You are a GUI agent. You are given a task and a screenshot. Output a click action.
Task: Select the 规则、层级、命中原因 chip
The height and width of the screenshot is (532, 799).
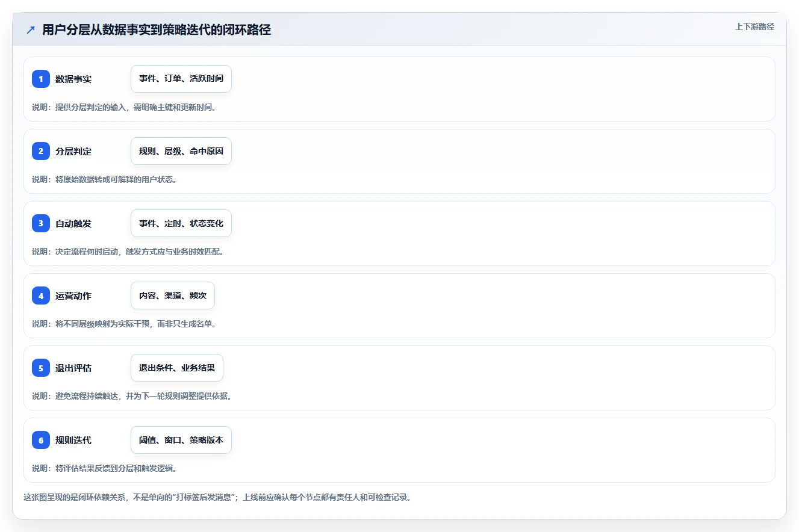click(181, 151)
